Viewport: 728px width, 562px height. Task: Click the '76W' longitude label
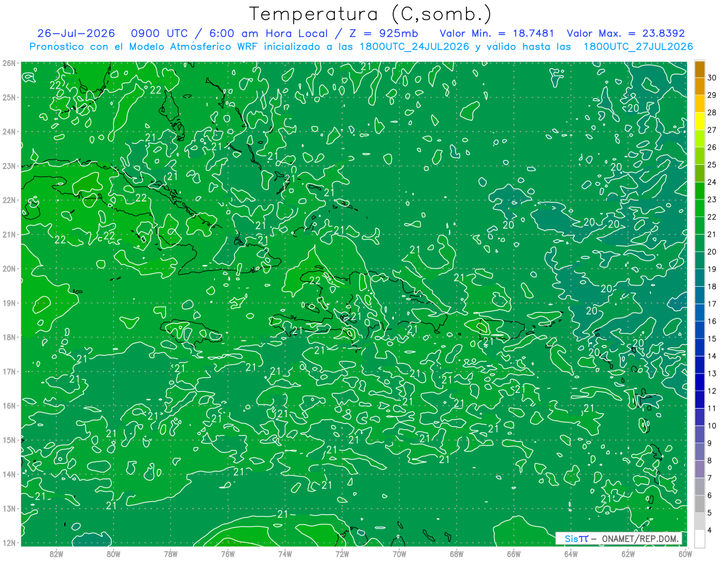click(x=228, y=554)
